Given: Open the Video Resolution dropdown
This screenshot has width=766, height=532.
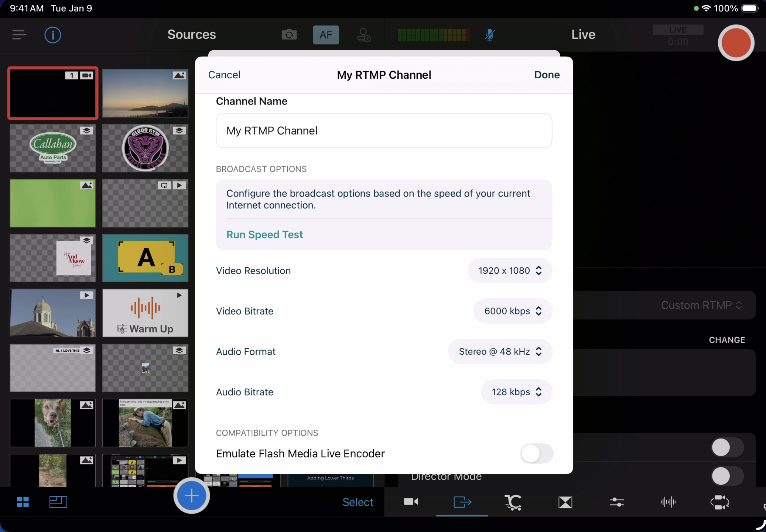Looking at the screenshot, I should [510, 271].
